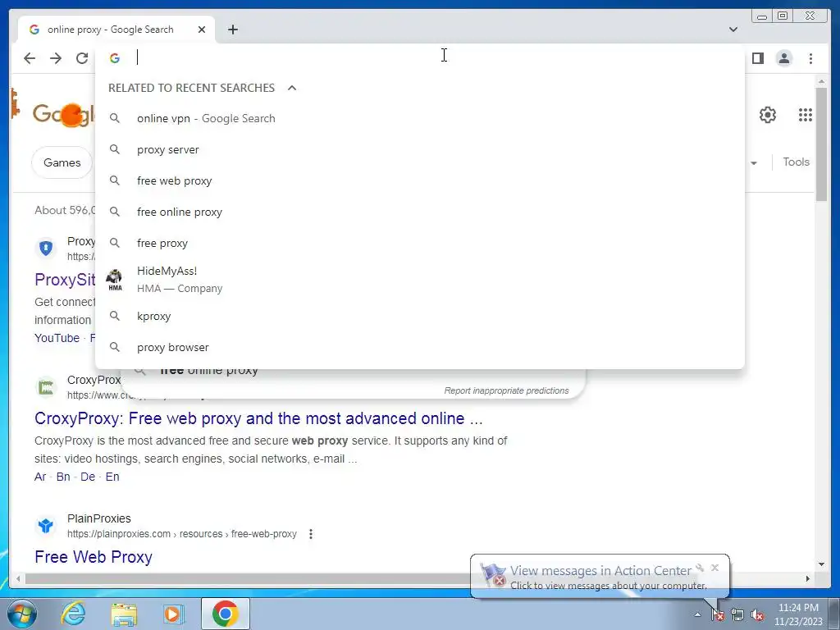Open the YouTube sublink under ProxySite

pos(57,338)
